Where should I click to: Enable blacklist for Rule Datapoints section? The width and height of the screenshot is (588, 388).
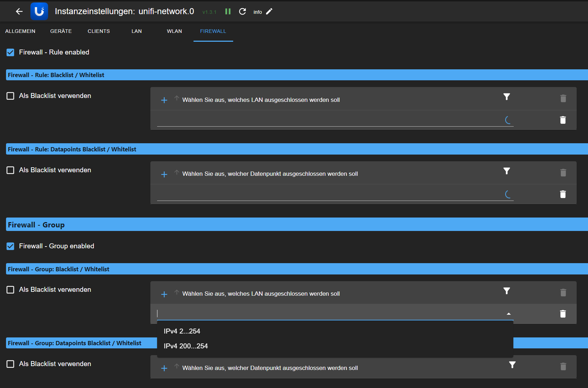coord(11,170)
